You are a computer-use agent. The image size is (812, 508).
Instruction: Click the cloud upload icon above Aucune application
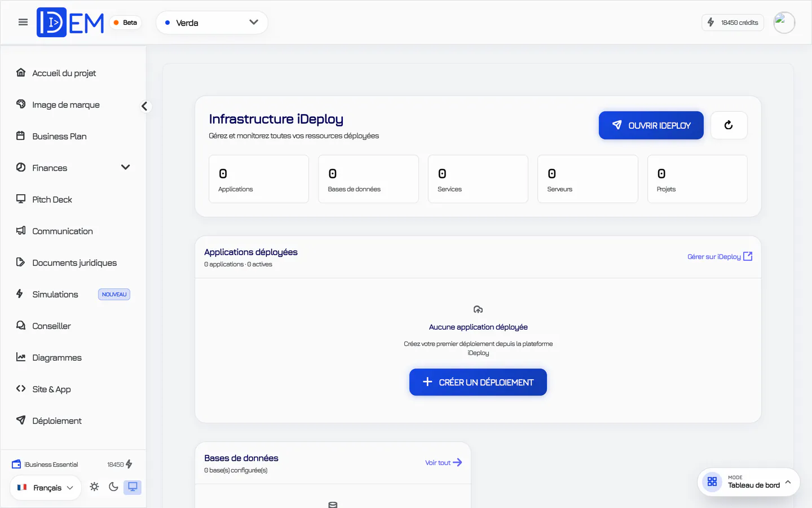[x=478, y=309]
